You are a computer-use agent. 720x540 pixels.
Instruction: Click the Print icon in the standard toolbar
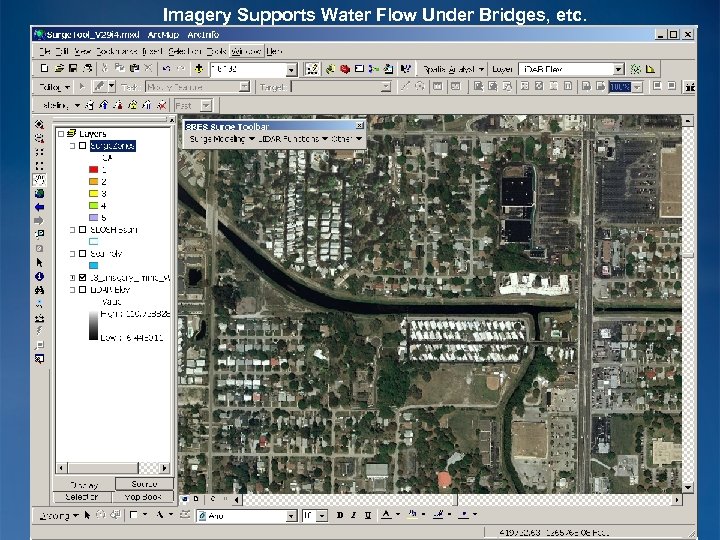tap(87, 68)
